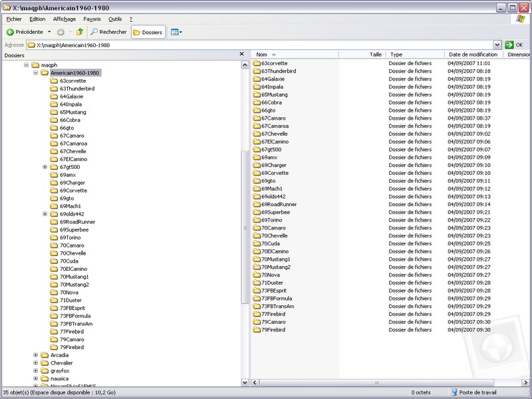Viewport: 532px width, 399px height.
Task: Click the green OK go button
Action: point(514,45)
